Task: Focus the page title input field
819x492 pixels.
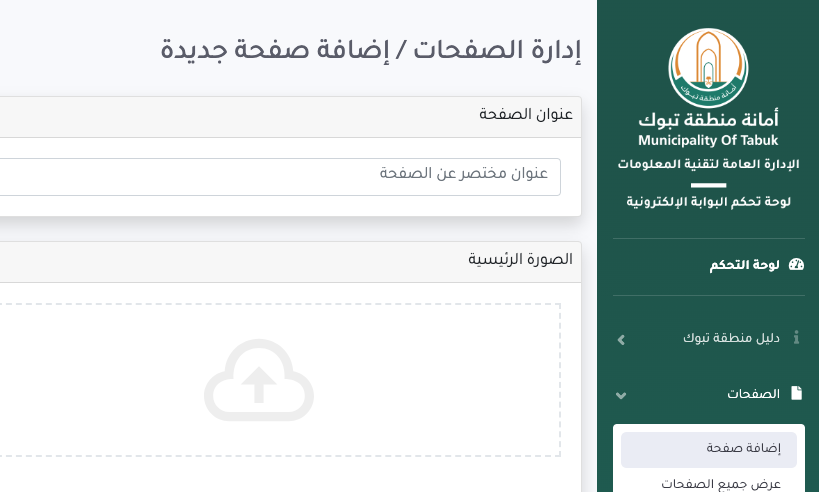Action: coord(280,176)
